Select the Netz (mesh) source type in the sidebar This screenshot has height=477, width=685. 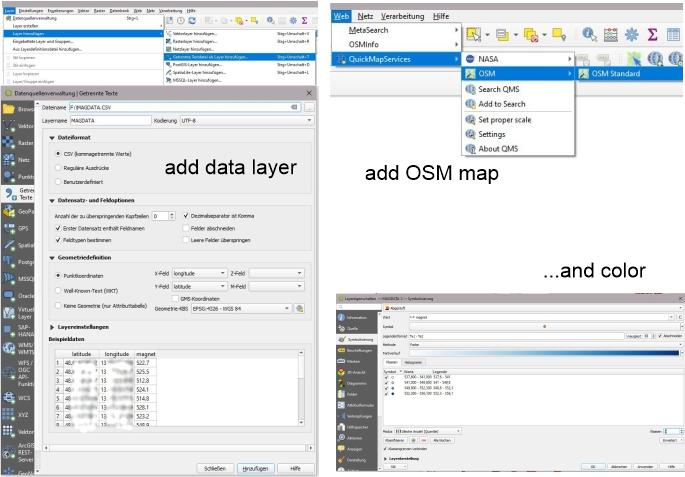(18, 160)
